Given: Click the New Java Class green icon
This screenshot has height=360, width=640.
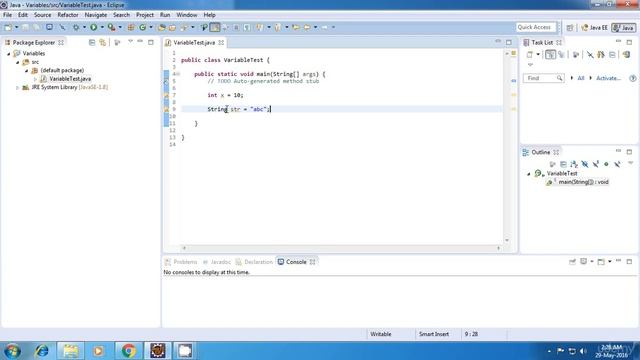Looking at the screenshot, I should click(x=142, y=27).
